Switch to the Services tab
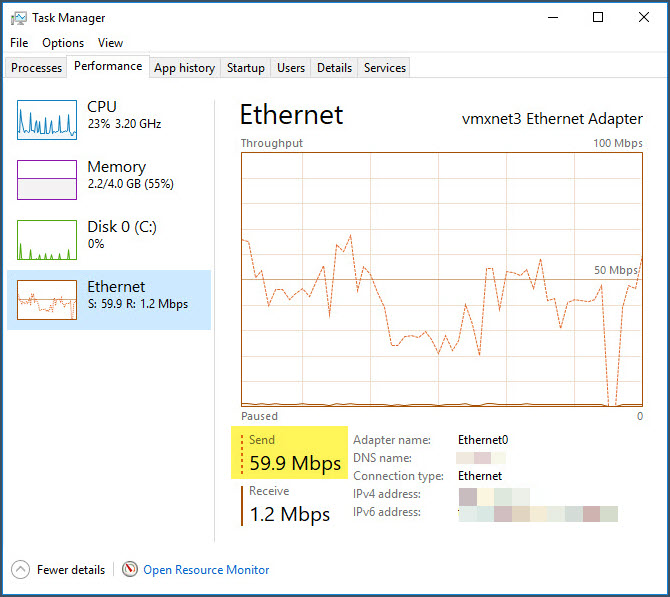Viewport: 670px width, 597px height. [x=385, y=68]
